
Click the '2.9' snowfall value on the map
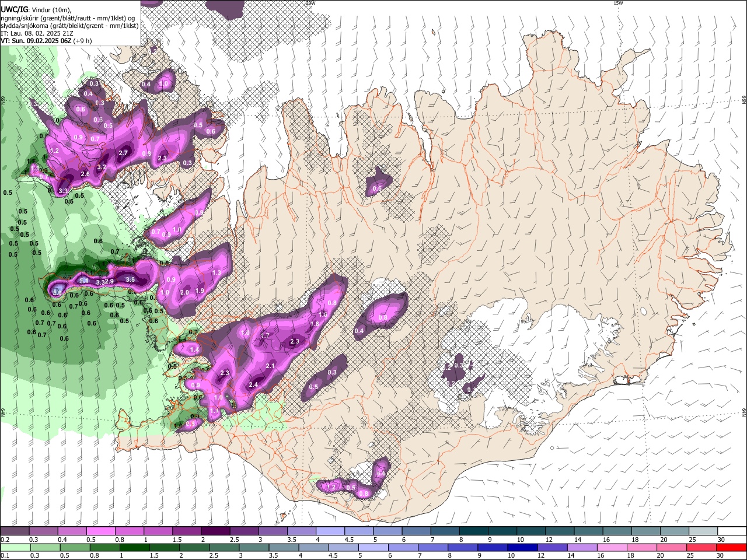tap(109, 282)
